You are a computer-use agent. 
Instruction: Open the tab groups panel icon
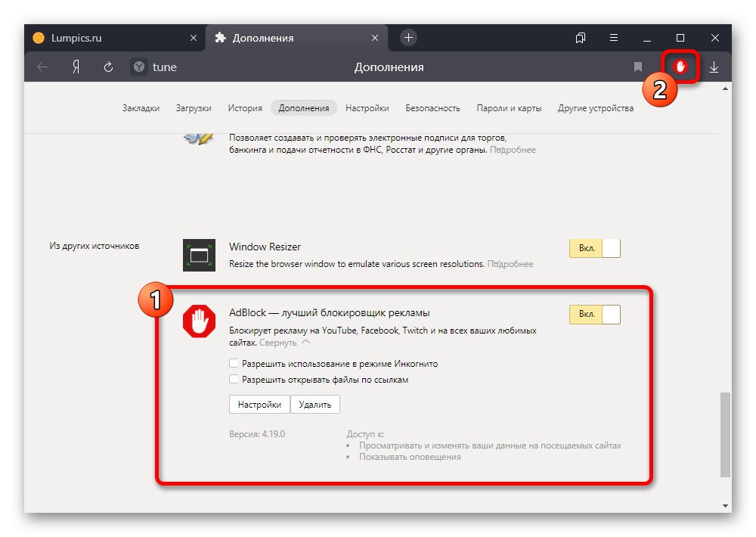click(x=581, y=38)
